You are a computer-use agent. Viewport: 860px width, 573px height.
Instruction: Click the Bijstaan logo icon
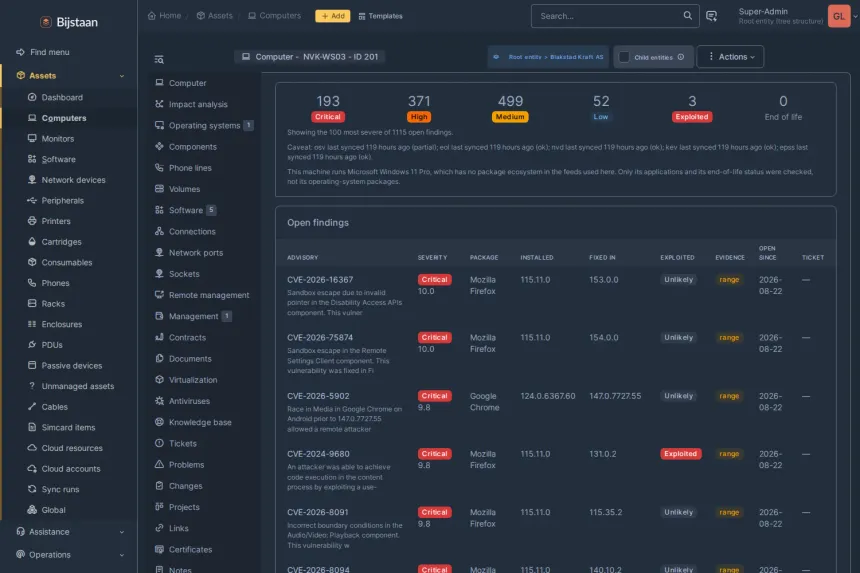coord(46,22)
